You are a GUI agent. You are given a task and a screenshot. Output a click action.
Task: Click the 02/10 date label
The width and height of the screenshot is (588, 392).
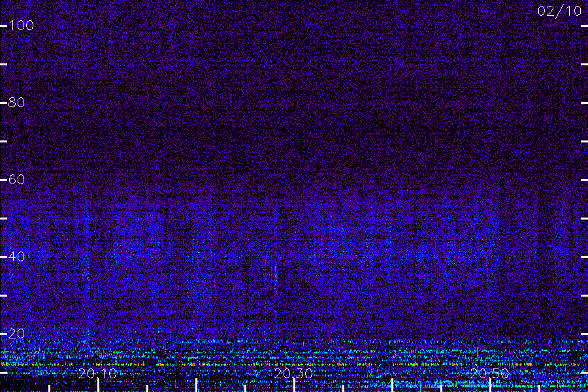pos(559,11)
